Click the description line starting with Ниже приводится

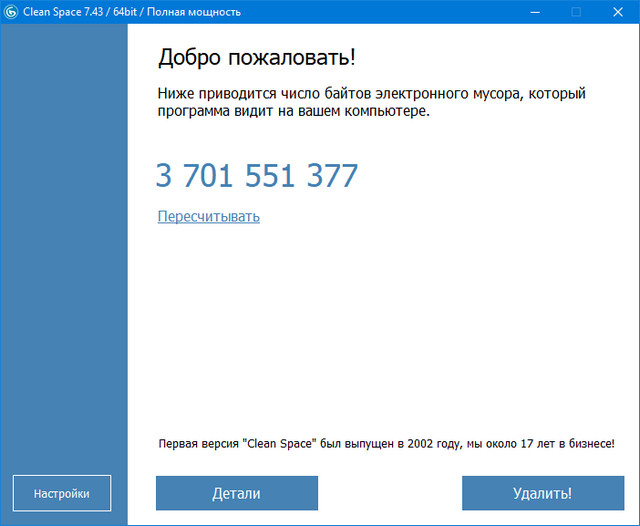tap(371, 93)
